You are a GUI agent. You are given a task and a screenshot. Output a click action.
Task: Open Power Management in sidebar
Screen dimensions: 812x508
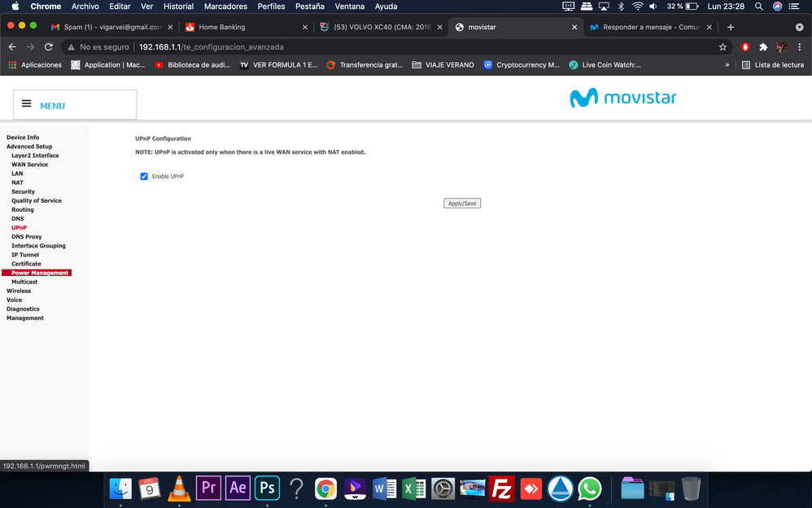pyautogui.click(x=40, y=273)
